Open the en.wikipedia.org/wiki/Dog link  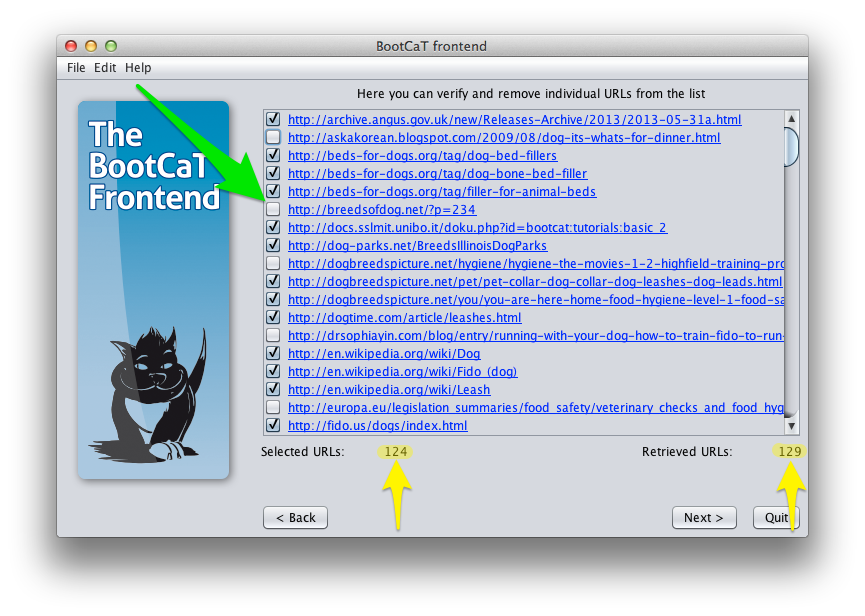pos(384,353)
